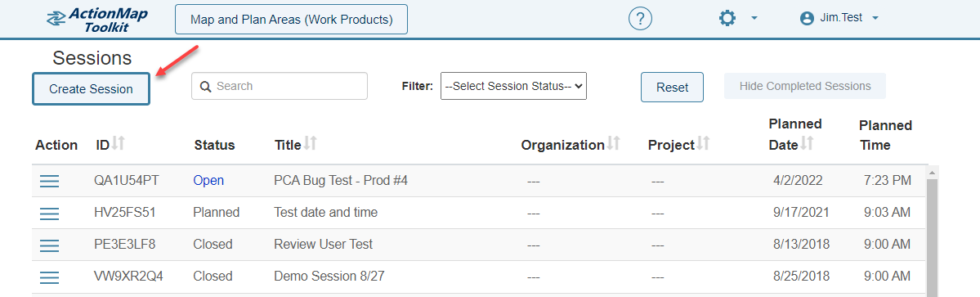The width and height of the screenshot is (980, 297).
Task: Click the magnifier icon in search box
Action: click(x=205, y=86)
